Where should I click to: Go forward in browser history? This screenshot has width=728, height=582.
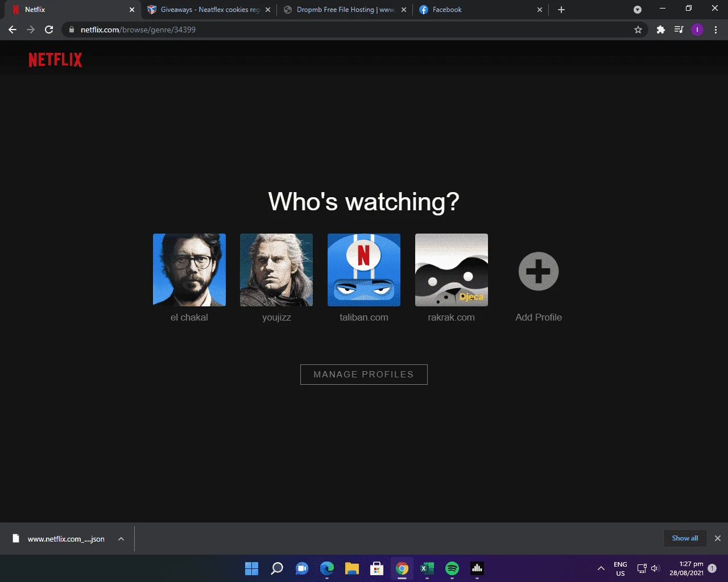click(31, 30)
